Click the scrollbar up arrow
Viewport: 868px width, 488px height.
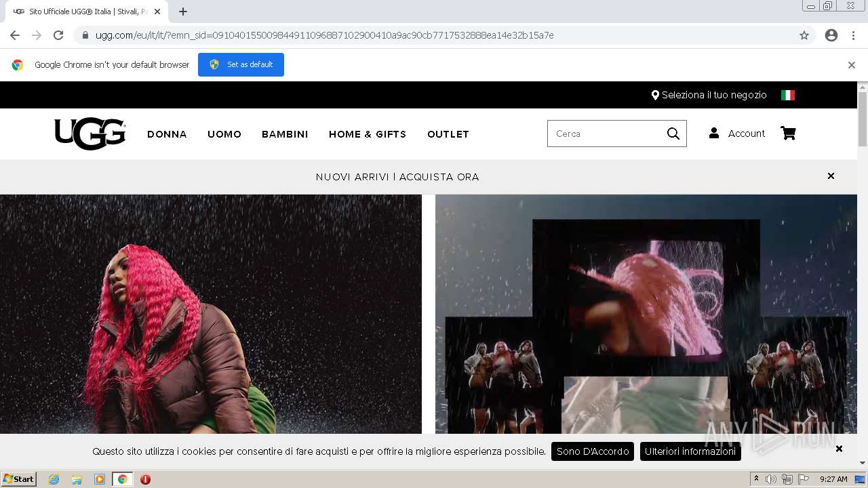(x=863, y=87)
